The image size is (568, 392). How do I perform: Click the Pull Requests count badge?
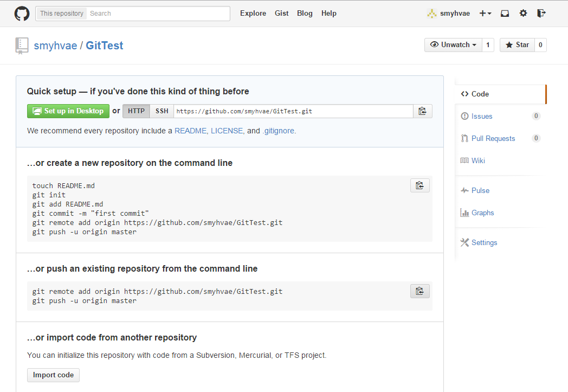(536, 138)
